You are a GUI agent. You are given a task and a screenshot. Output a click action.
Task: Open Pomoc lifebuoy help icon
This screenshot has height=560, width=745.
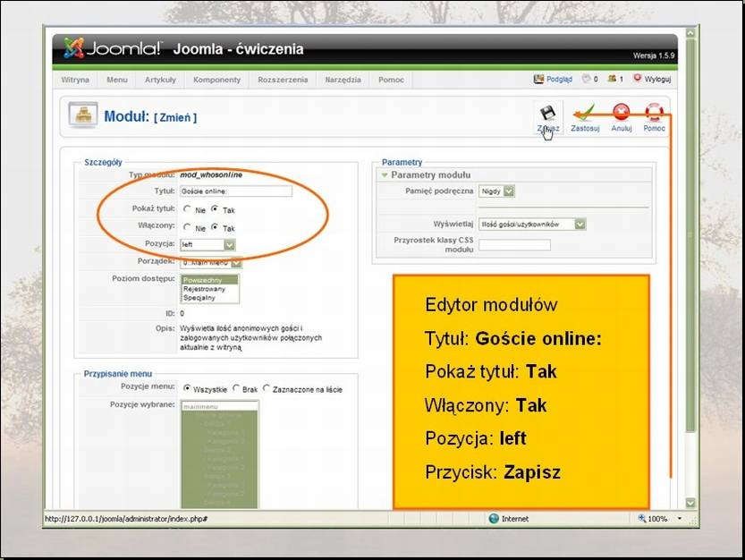655,113
